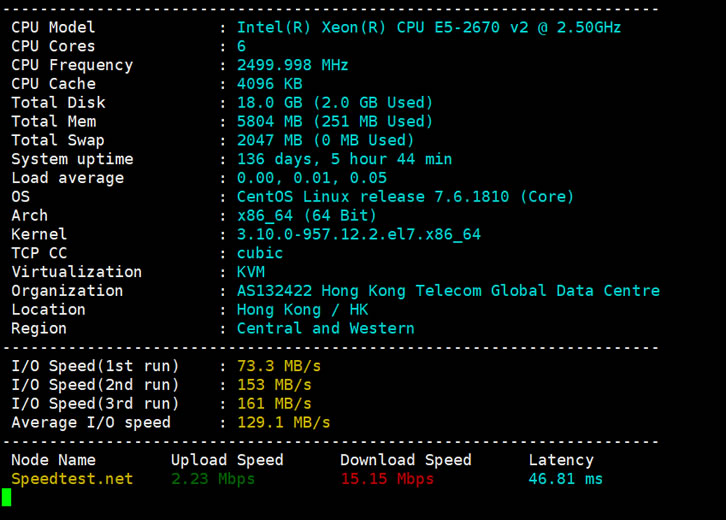The height and width of the screenshot is (520, 726).
Task: Click the green terminal cursor block
Action: tap(6, 497)
